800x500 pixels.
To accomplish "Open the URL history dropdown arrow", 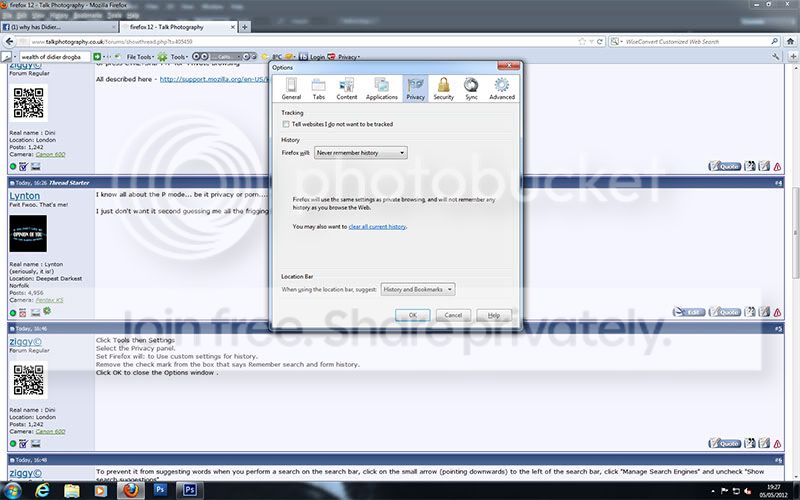I will point(591,41).
